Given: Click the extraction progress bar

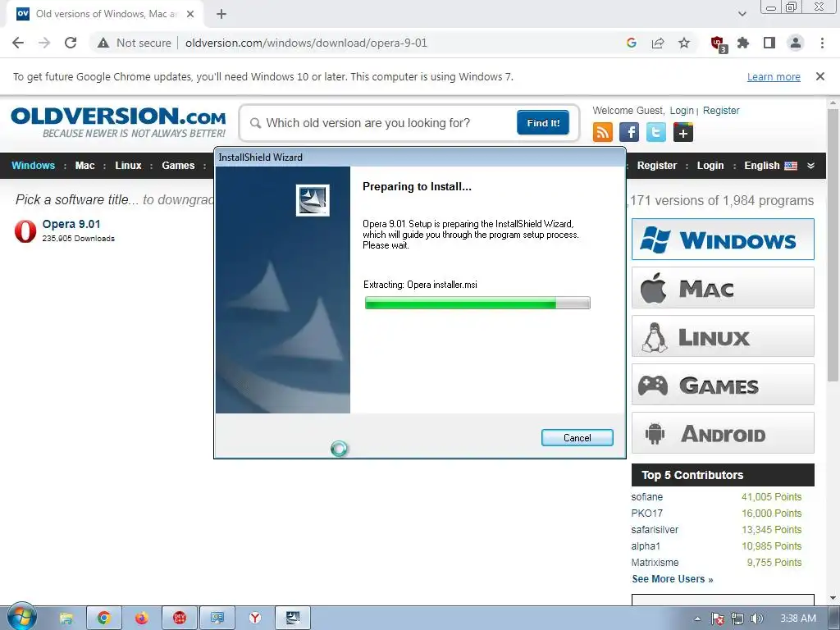Looking at the screenshot, I should [477, 304].
